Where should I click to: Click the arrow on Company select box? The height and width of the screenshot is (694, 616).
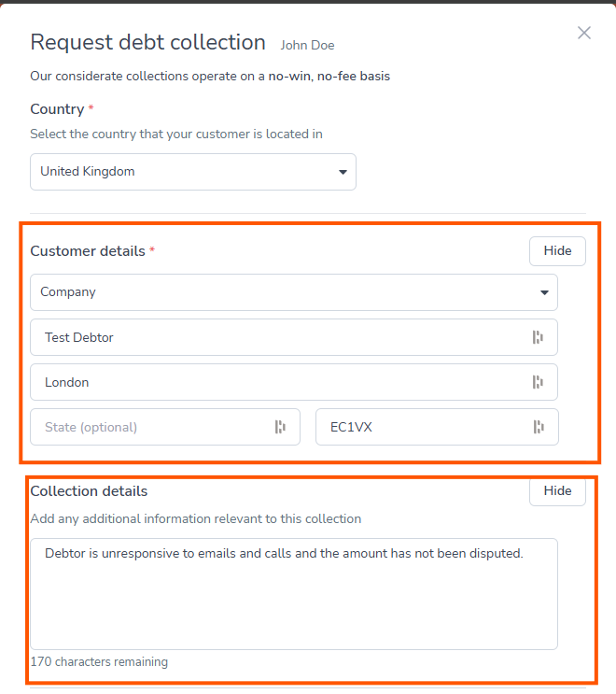[x=544, y=292]
